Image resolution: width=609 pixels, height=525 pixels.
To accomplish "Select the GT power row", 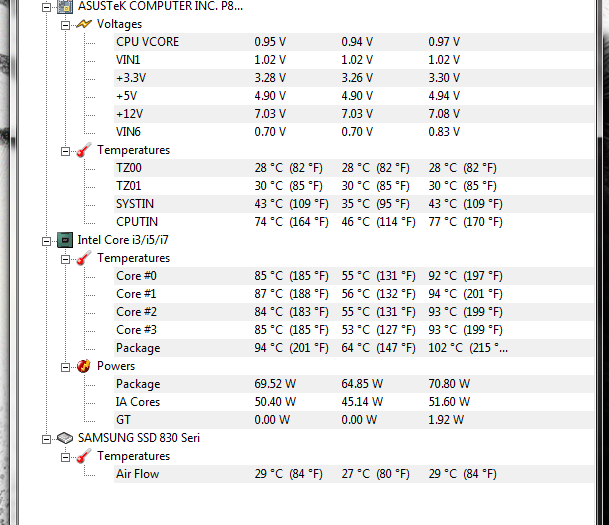I will click(x=354, y=420).
